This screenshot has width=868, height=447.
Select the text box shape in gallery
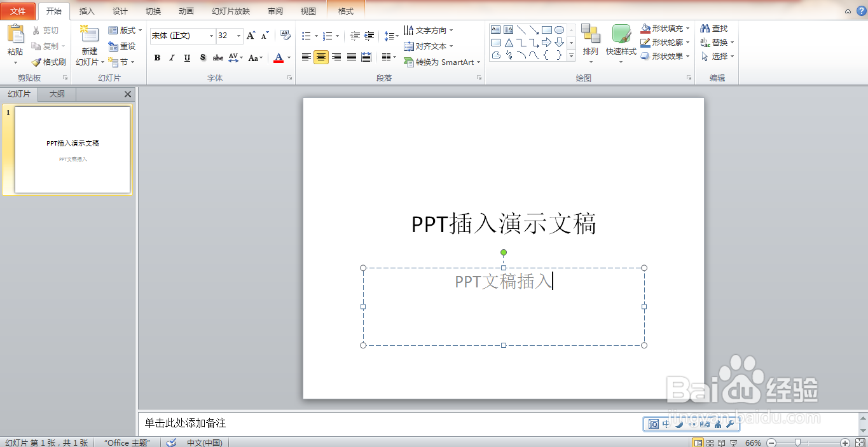coord(496,30)
